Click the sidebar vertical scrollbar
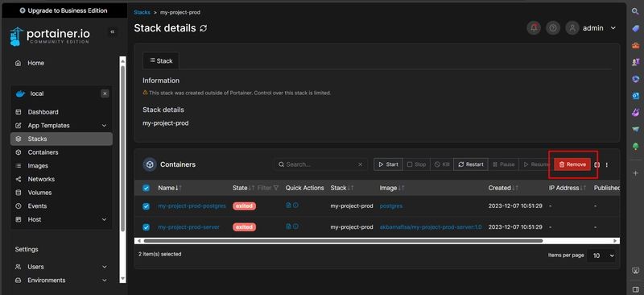 pyautogui.click(x=122, y=149)
